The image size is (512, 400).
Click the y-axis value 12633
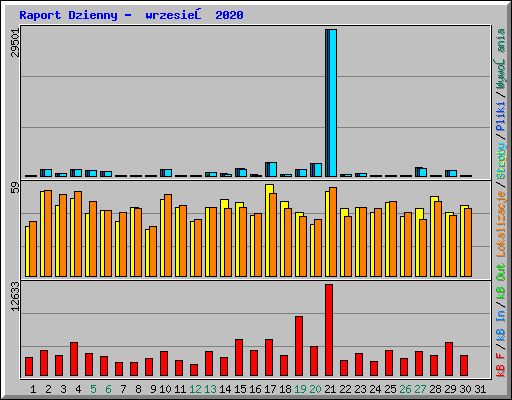pos(15,297)
